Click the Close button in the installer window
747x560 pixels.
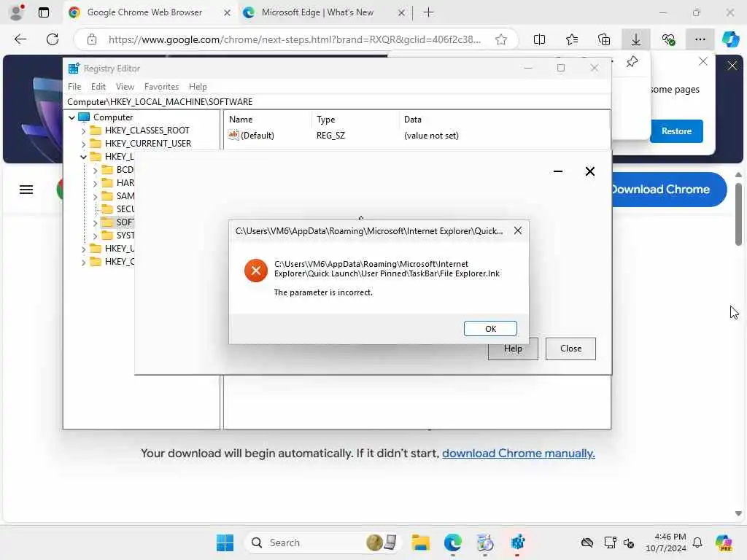[570, 349]
